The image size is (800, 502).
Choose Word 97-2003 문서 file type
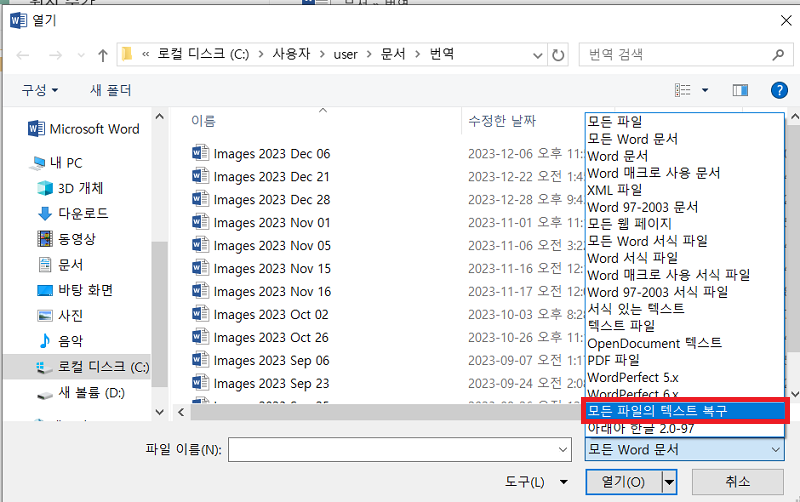click(684, 207)
